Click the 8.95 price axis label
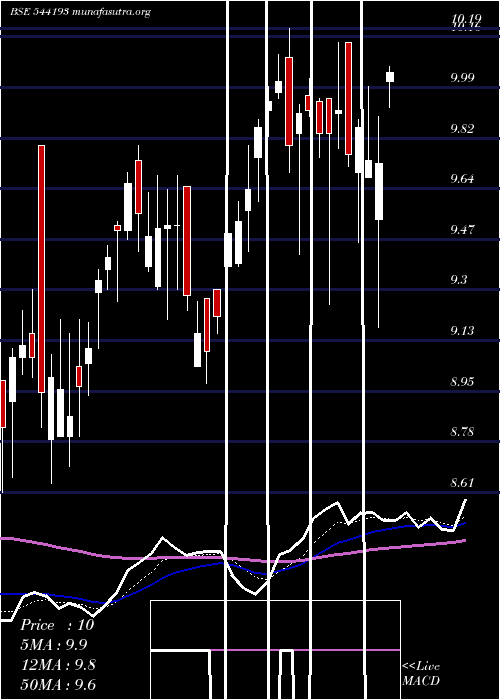The width and height of the screenshot is (500, 700). [462, 382]
